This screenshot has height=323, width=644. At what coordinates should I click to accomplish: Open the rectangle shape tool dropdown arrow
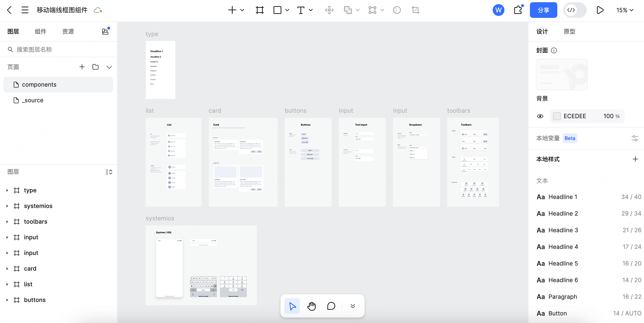(287, 10)
